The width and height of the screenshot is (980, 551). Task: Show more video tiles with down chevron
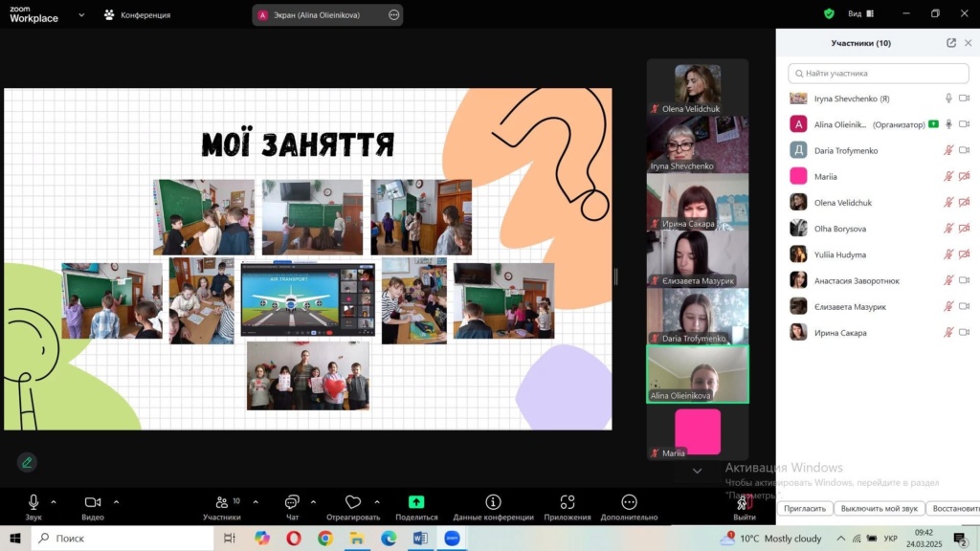pyautogui.click(x=697, y=471)
